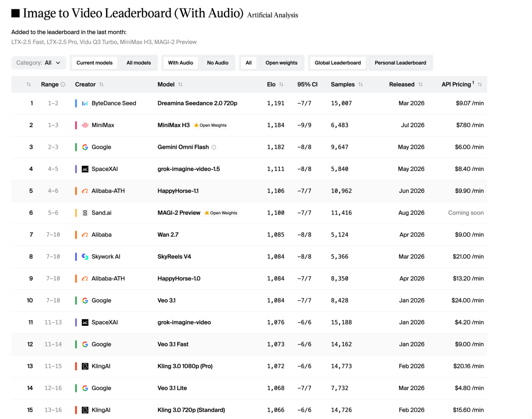Sort table by Creator column arrows
This screenshot has height=419, width=532.
pos(101,85)
